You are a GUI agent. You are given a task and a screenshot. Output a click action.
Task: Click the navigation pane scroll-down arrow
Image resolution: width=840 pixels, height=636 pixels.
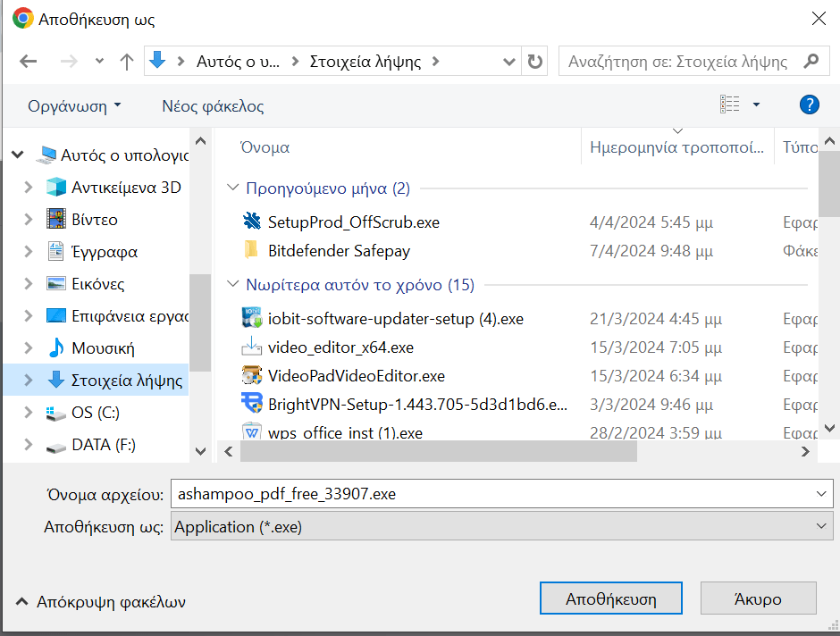click(x=200, y=451)
